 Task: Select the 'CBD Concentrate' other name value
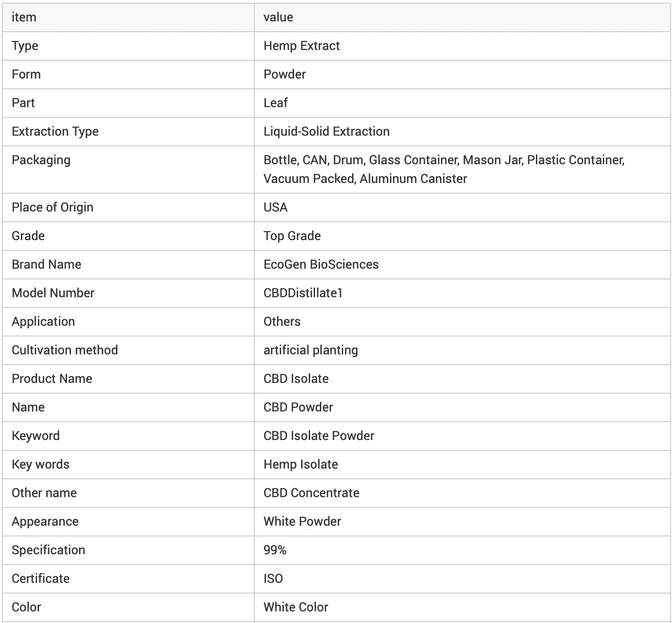coord(311,493)
